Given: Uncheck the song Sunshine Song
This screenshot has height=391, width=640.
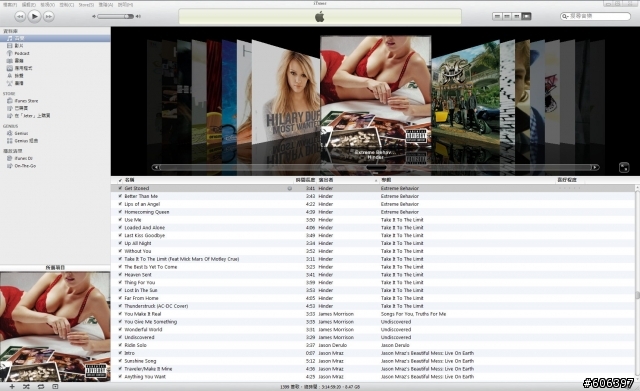Looking at the screenshot, I should click(120, 361).
